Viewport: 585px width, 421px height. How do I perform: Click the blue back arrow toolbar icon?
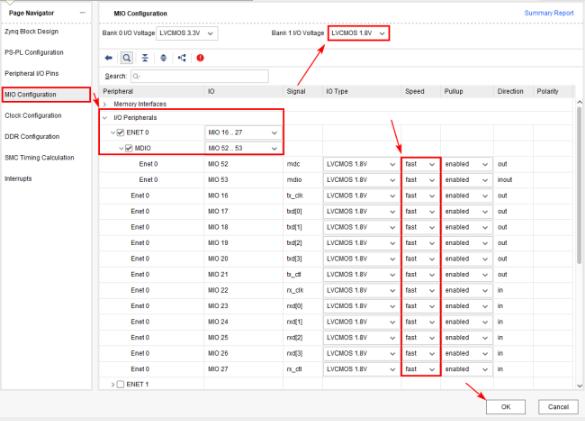[109, 58]
